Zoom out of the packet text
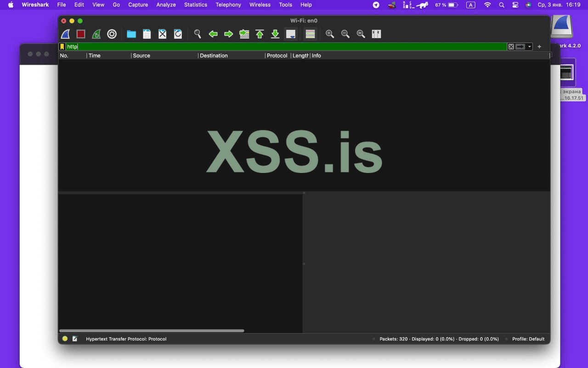588x368 pixels. click(x=345, y=34)
